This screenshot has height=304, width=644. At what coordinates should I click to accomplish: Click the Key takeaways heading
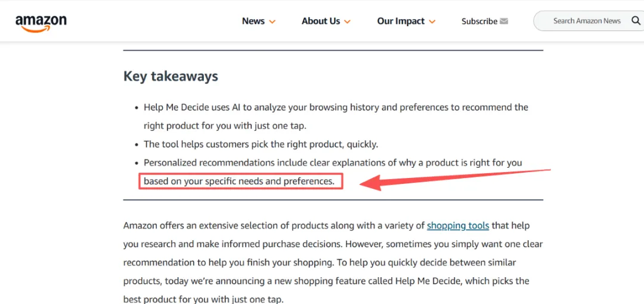(171, 76)
